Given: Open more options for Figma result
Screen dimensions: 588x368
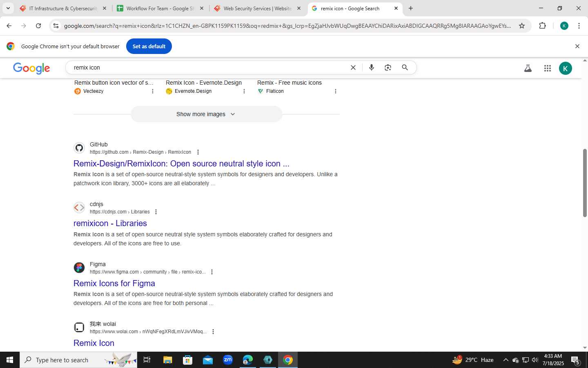Looking at the screenshot, I should (212, 272).
